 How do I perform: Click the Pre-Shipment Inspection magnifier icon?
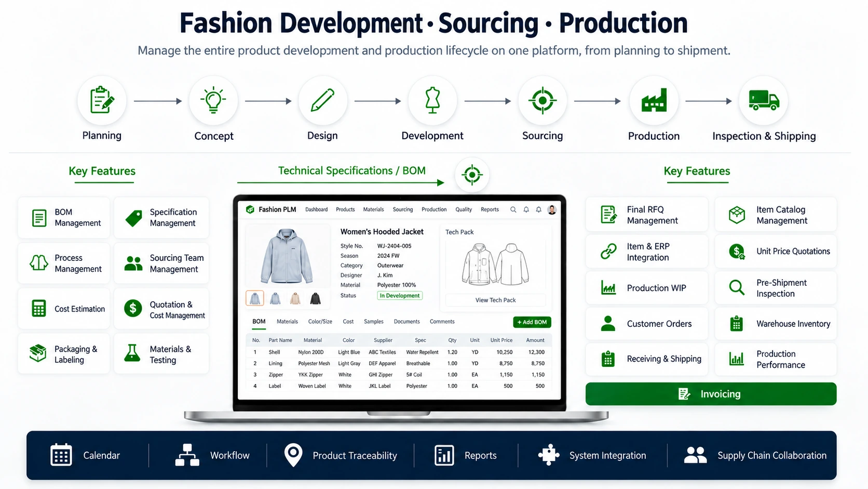click(737, 287)
